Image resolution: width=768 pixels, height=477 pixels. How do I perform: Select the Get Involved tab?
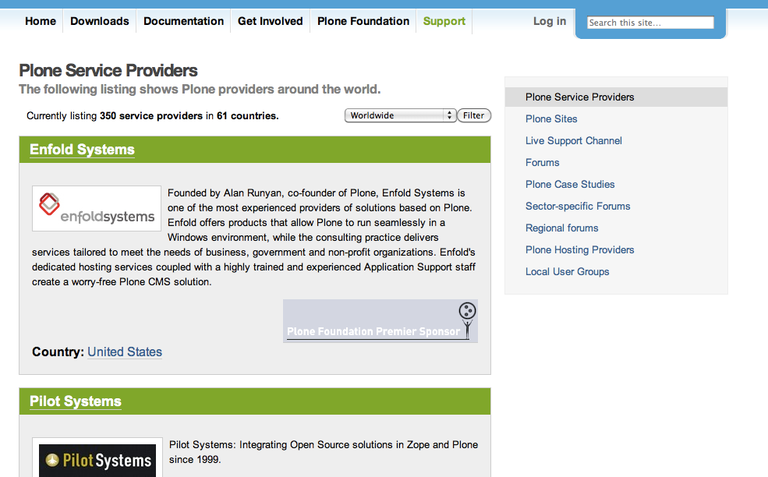coord(270,21)
